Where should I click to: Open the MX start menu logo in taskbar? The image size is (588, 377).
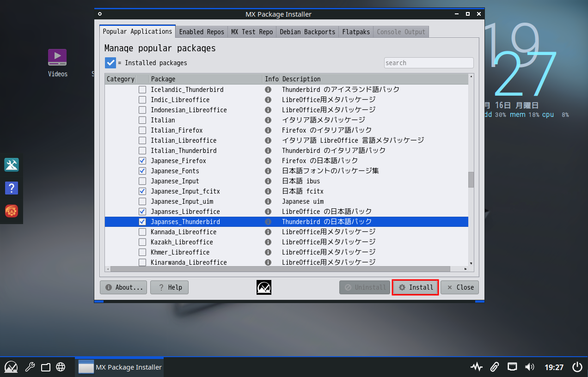pos(11,367)
